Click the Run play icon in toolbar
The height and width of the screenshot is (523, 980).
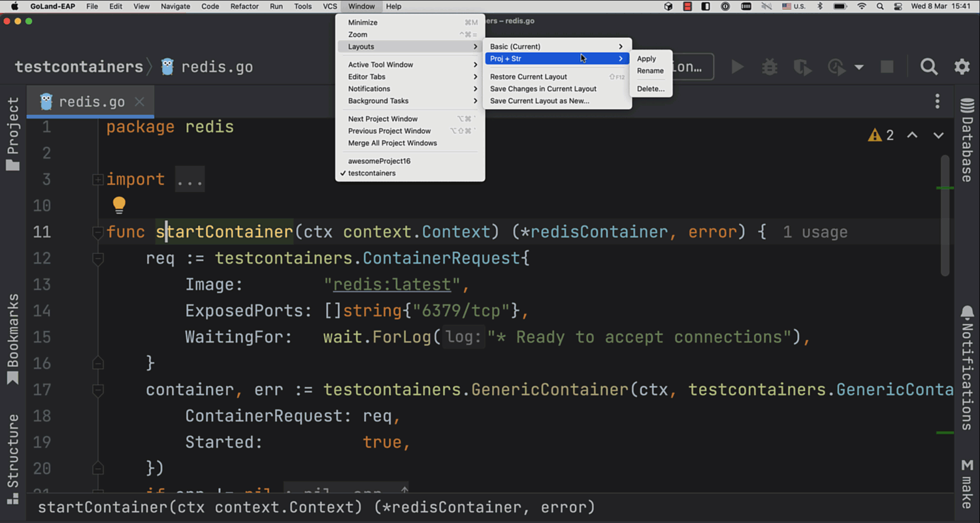pos(737,67)
